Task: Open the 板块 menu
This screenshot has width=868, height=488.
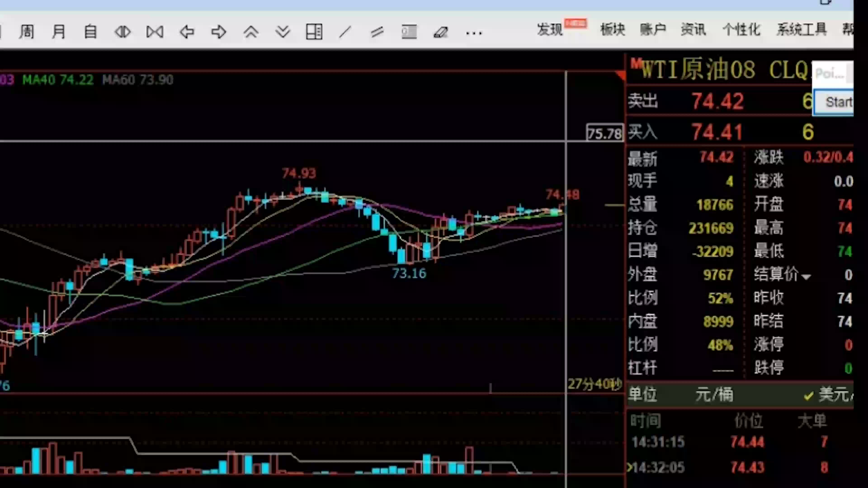Action: [613, 30]
